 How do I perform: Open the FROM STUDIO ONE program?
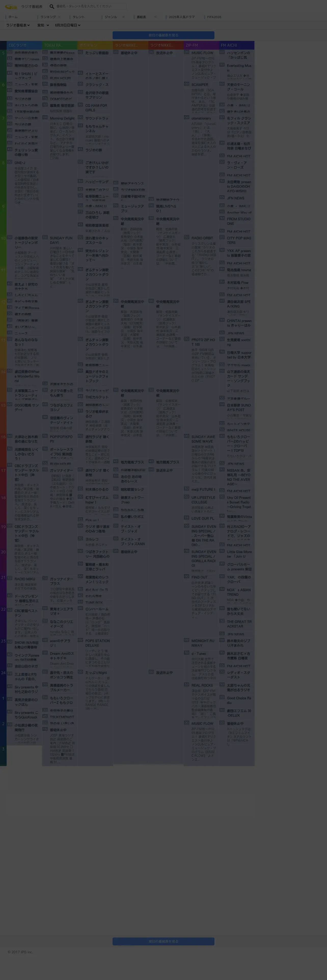239,221
